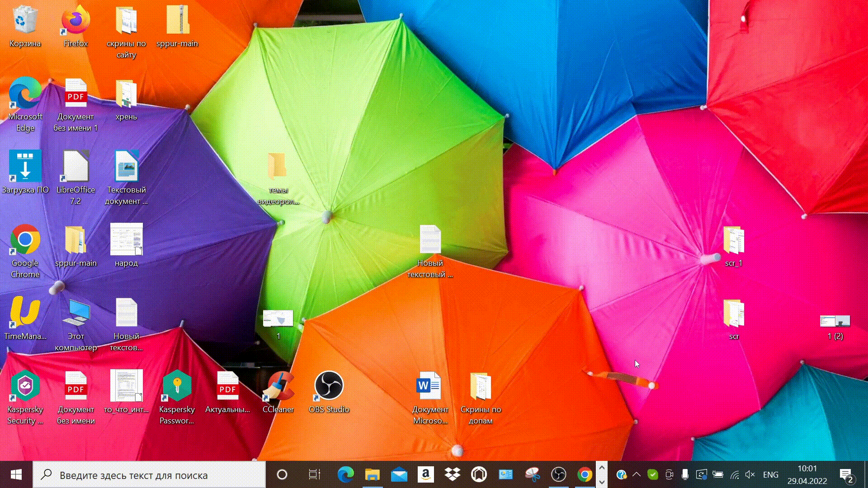Select the scr_1 folder
The height and width of the screenshot is (488, 868).
pyautogui.click(x=734, y=246)
